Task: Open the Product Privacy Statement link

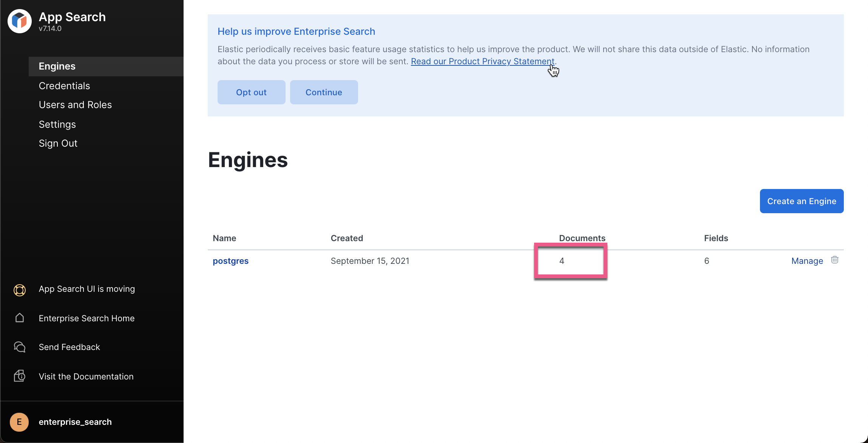Action: tap(482, 61)
